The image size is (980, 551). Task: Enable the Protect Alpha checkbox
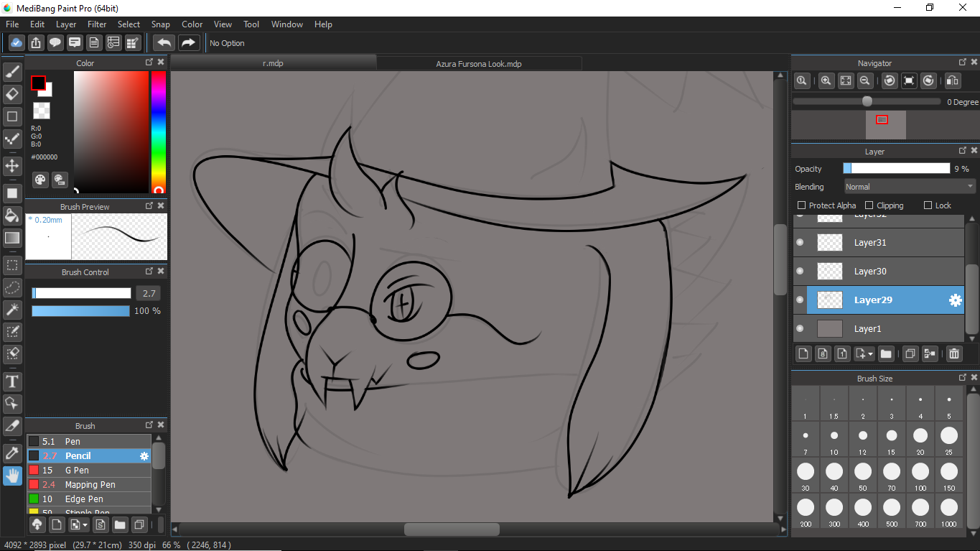click(x=802, y=205)
